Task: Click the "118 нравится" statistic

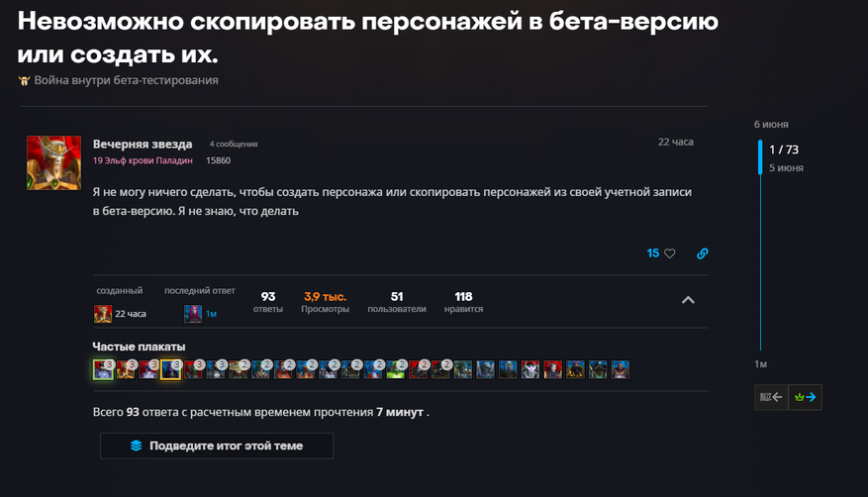Action: [x=463, y=302]
